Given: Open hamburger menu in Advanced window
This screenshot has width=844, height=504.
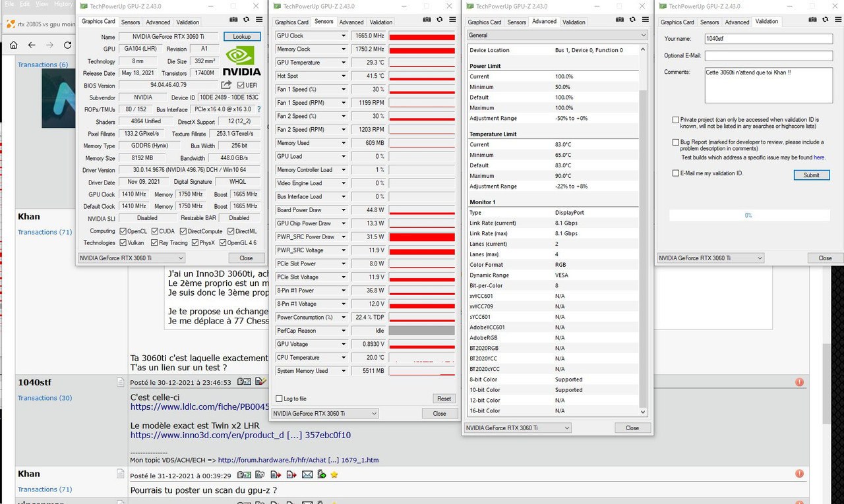Looking at the screenshot, I should [645, 20].
